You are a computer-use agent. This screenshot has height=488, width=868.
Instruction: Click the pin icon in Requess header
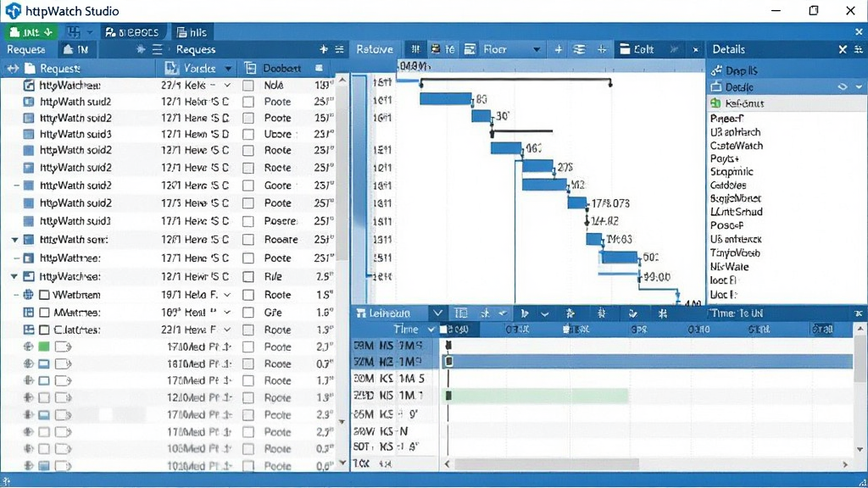pos(324,49)
